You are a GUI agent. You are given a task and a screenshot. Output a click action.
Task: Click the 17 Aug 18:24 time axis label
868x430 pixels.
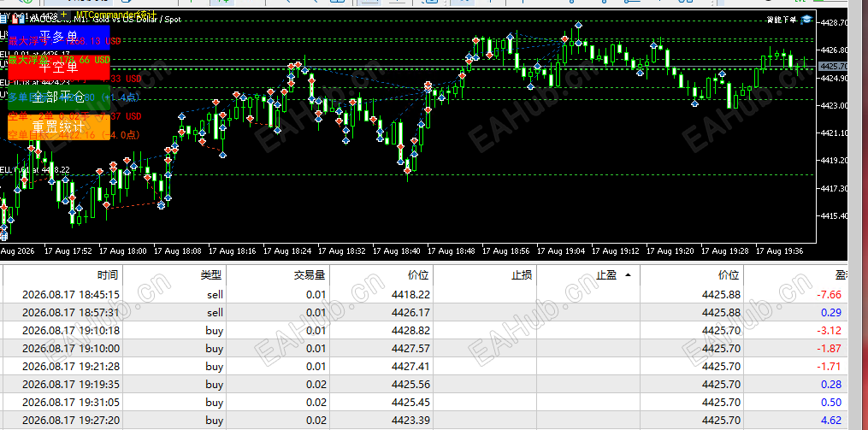tap(287, 250)
